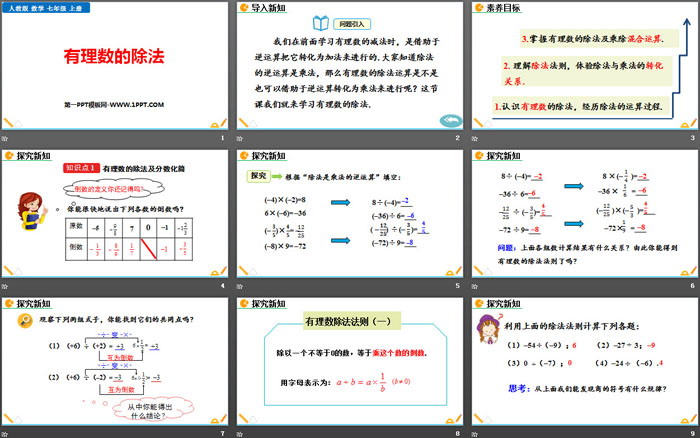Click the teal return arrow icon on slide 2
The width and height of the screenshot is (700, 438).
coord(450,120)
